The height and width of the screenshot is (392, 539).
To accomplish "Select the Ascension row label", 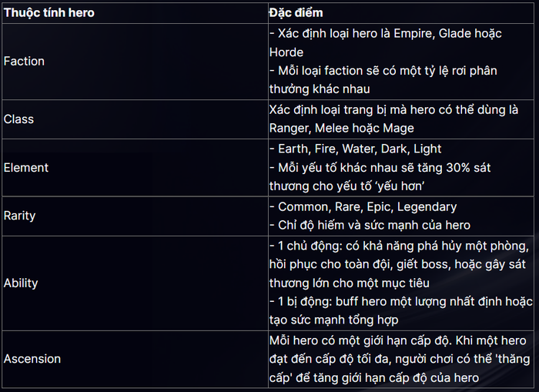I will pos(32,359).
